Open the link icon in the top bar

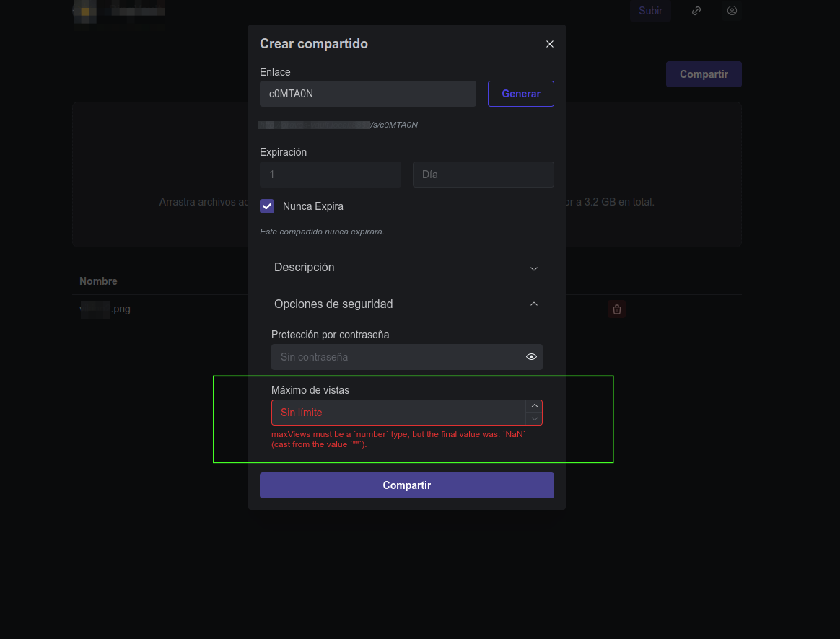[x=696, y=11]
